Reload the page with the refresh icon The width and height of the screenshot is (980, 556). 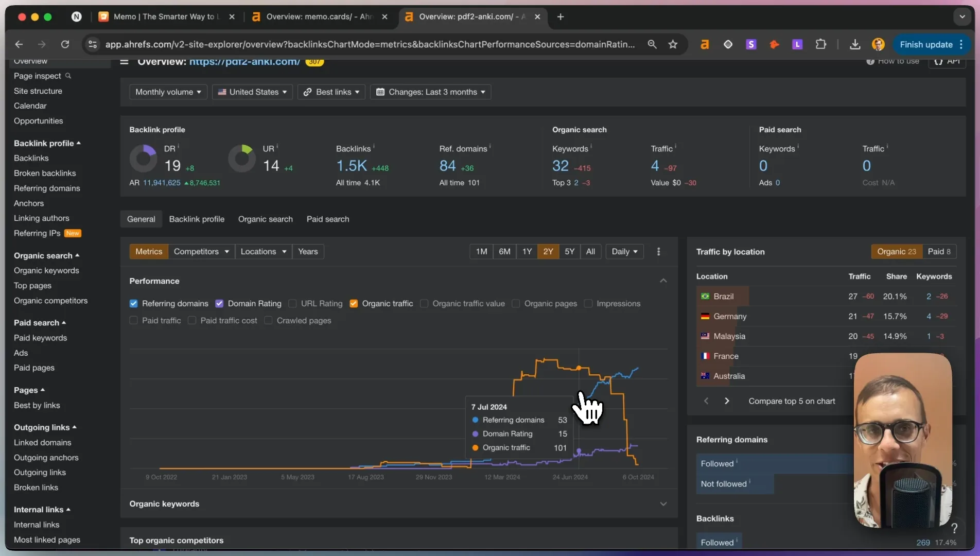[65, 44]
